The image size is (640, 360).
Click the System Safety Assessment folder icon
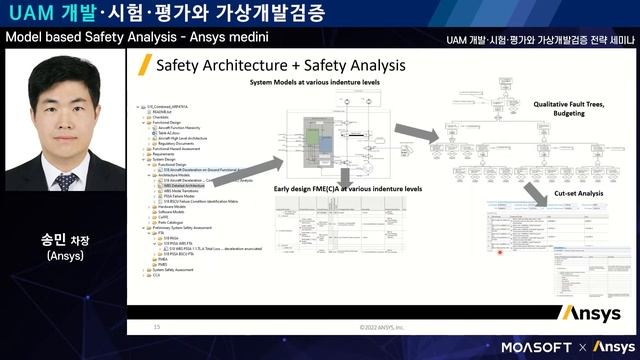click(149, 270)
